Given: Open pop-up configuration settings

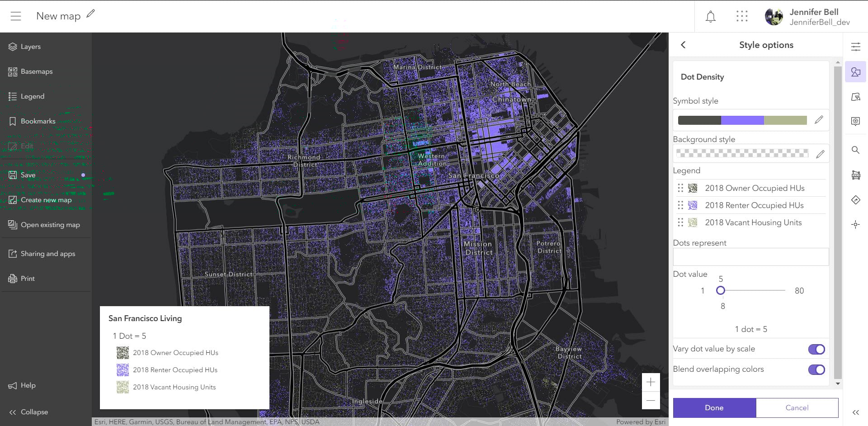Looking at the screenshot, I should [856, 121].
